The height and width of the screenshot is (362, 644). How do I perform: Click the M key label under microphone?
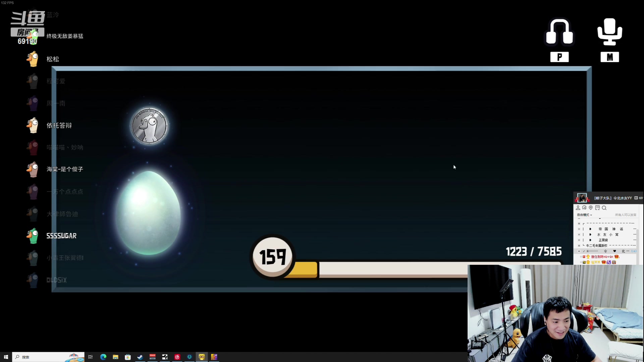[x=609, y=57]
